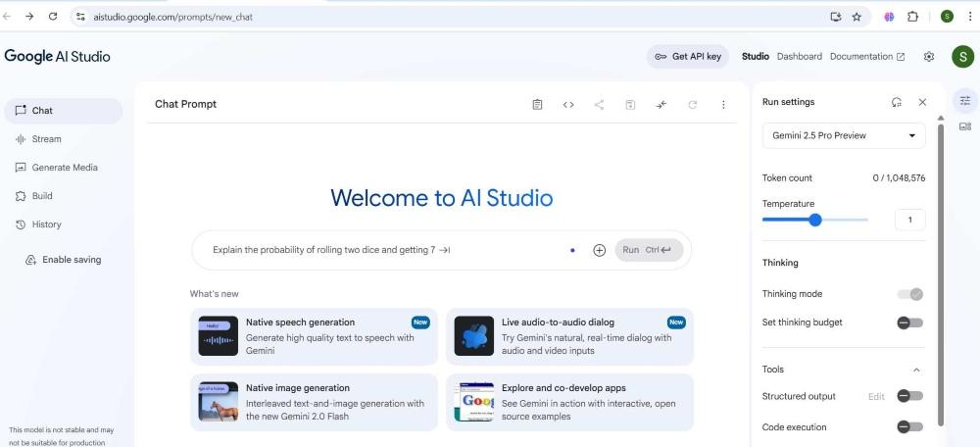The width and height of the screenshot is (980, 447).
Task: Switch to the Studio tab
Action: point(755,56)
